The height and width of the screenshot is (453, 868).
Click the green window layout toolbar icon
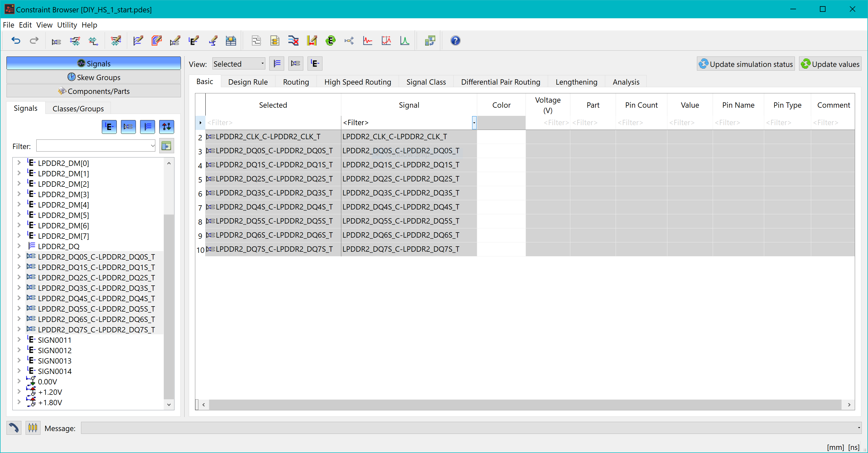tap(430, 41)
